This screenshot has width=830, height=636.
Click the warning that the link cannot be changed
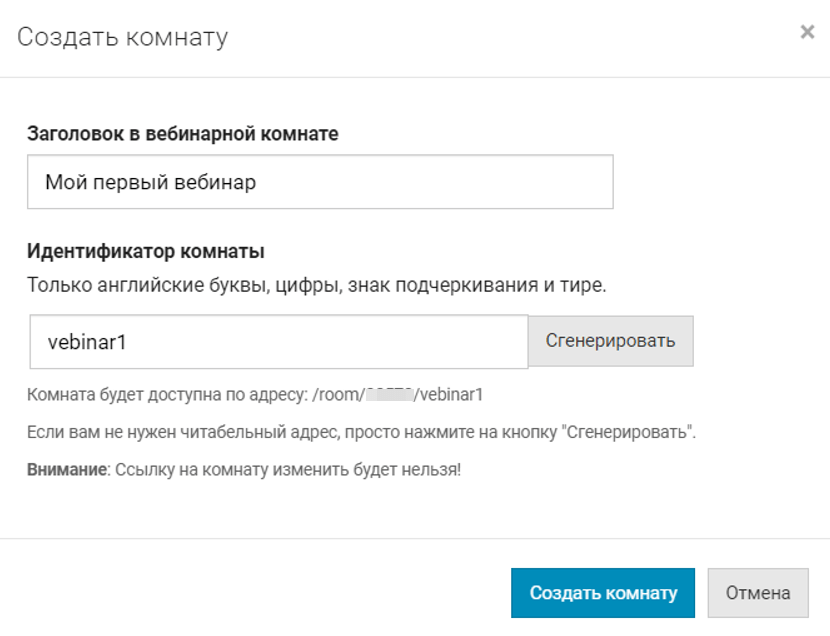pyautogui.click(x=288, y=468)
